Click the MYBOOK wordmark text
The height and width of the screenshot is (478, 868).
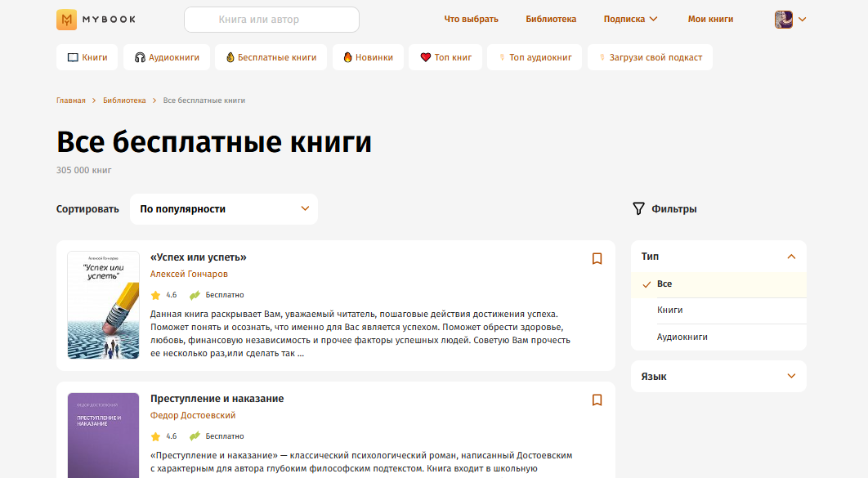[x=109, y=20]
